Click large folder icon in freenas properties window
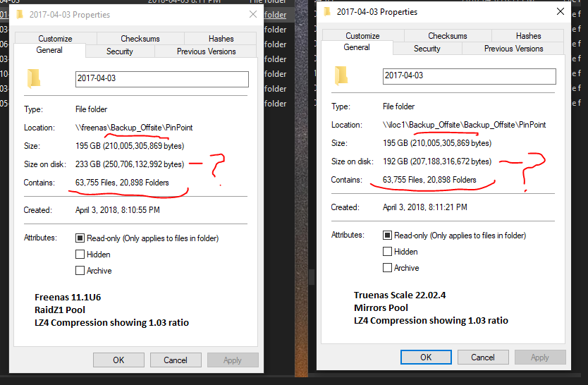 (x=34, y=78)
